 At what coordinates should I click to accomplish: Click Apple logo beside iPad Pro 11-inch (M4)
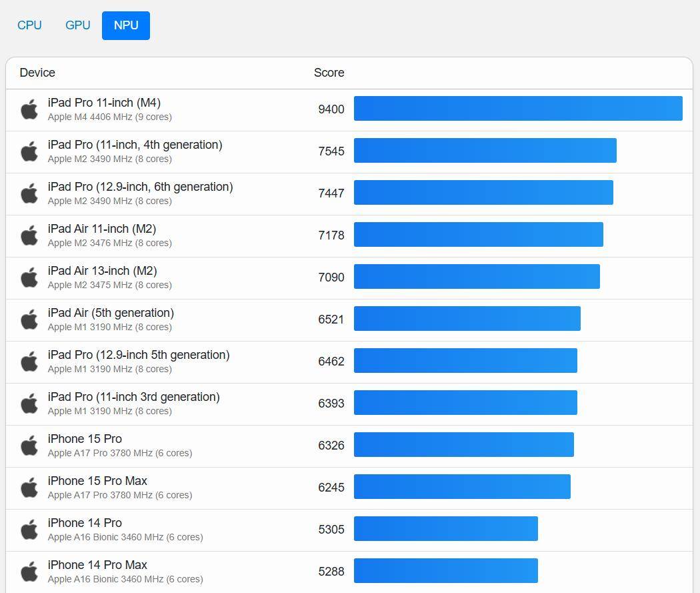pos(29,109)
